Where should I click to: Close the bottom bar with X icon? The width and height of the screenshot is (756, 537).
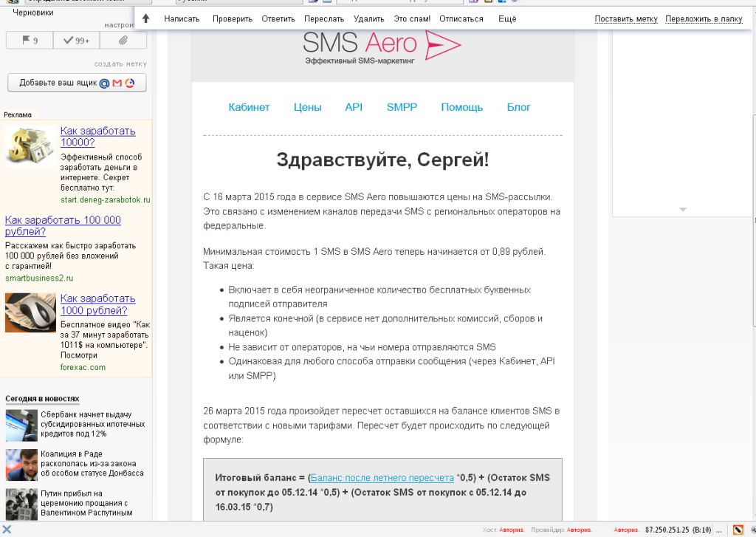(6, 530)
